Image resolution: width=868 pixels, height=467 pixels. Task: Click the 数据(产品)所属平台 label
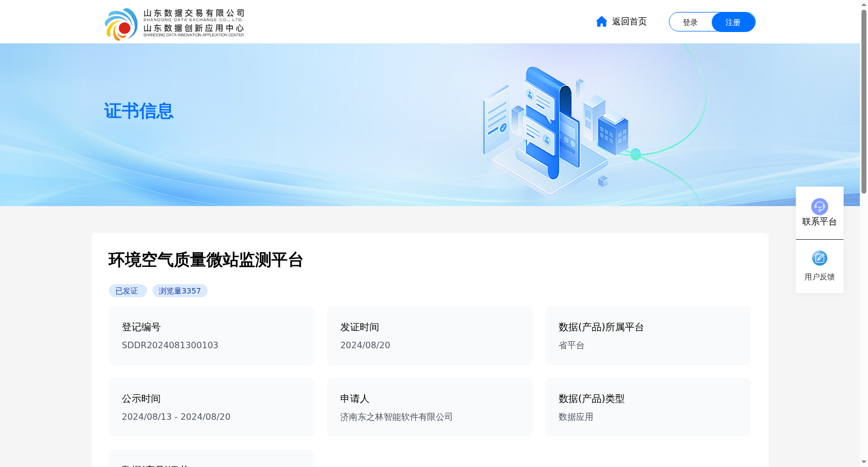601,327
